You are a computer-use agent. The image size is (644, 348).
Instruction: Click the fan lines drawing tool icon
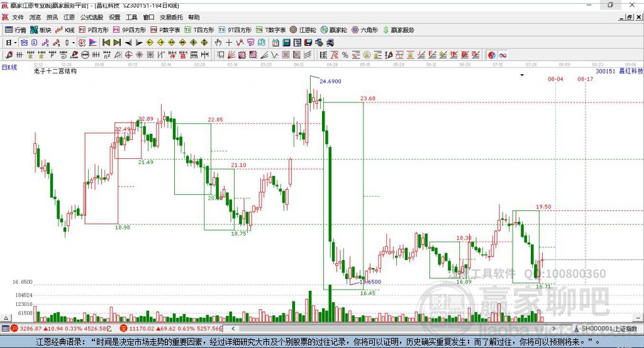[x=231, y=55]
